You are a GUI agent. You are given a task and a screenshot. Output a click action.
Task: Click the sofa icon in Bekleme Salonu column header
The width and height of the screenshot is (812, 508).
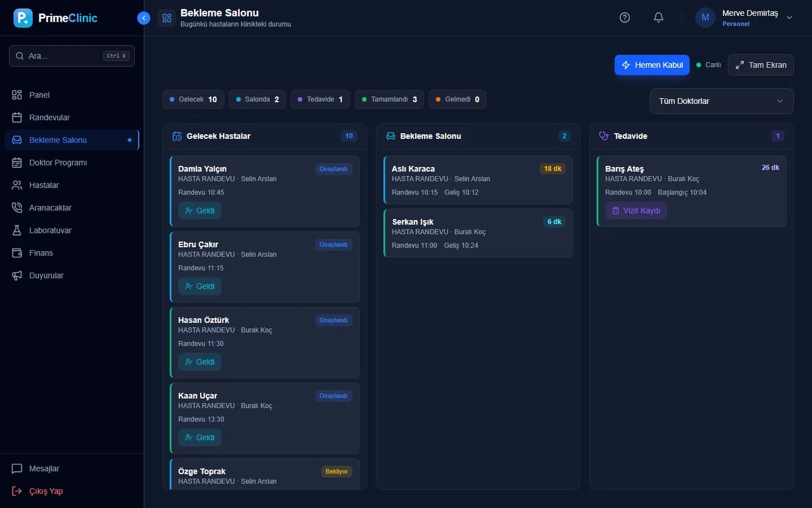coord(390,136)
